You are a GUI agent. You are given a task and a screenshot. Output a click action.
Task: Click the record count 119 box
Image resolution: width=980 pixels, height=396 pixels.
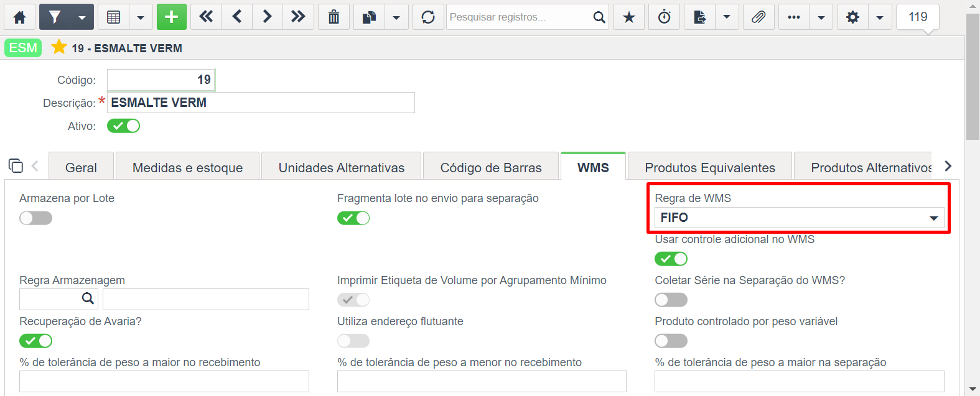(x=918, y=17)
